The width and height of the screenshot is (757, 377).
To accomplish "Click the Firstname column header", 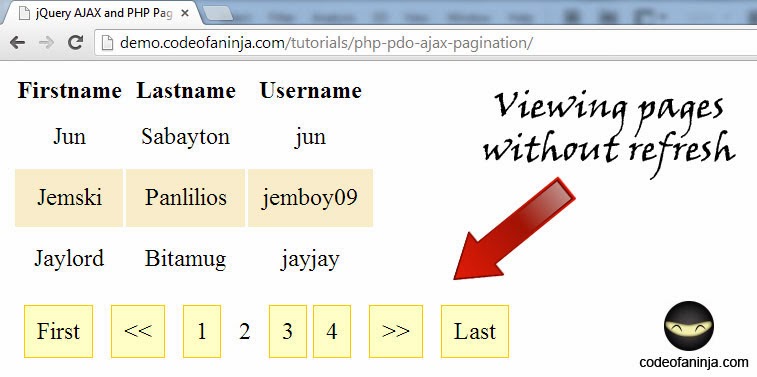I will tap(70, 91).
